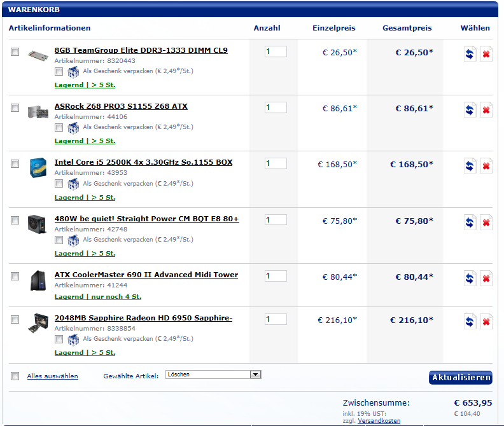504x426 pixels.
Task: Focus the quantity field for 480W be quiet!
Action: (x=276, y=220)
